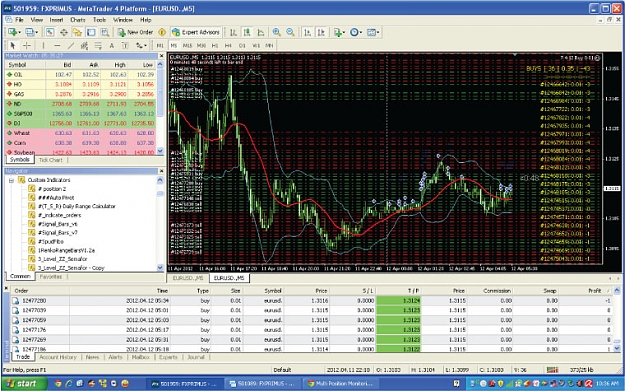Switch chart to line chart mode
The image size is (625, 391).
(x=261, y=32)
